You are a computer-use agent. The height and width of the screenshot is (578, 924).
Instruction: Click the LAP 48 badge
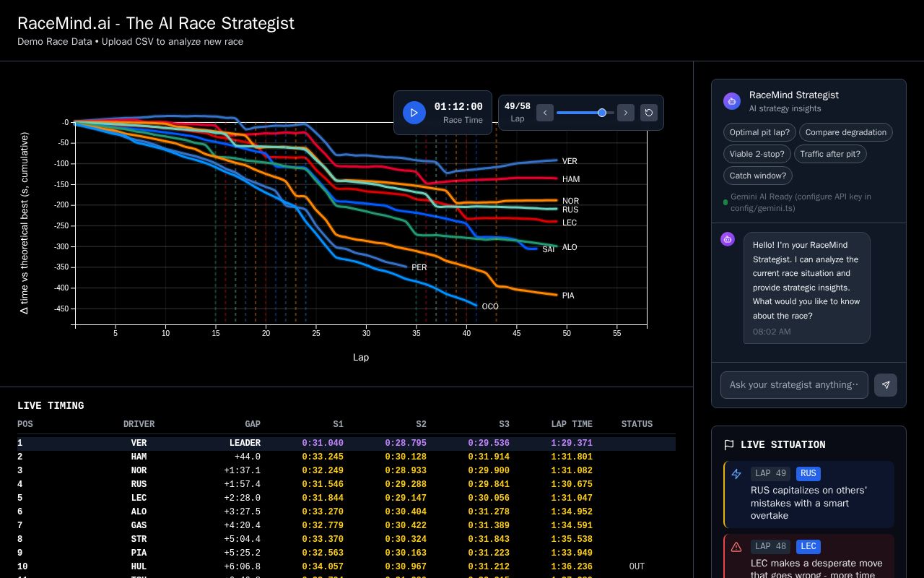pos(770,546)
